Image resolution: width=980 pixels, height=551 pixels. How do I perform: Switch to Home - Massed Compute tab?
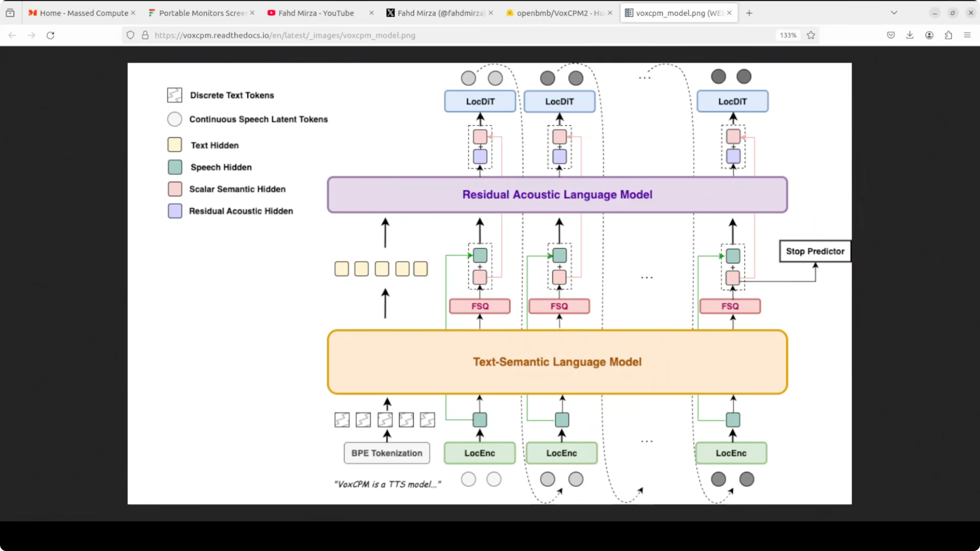84,13
